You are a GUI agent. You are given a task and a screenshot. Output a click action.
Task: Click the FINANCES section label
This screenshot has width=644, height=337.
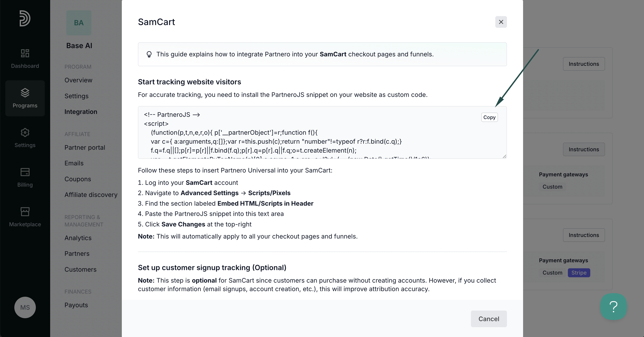tap(78, 292)
